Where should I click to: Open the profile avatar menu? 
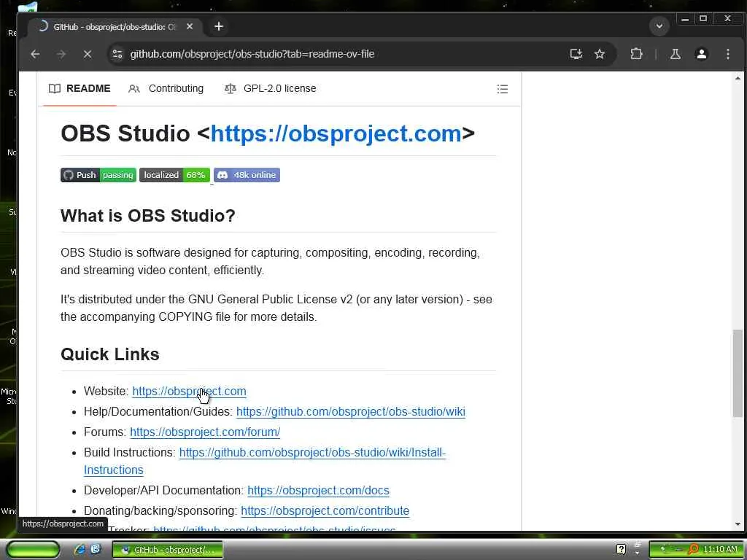(701, 54)
